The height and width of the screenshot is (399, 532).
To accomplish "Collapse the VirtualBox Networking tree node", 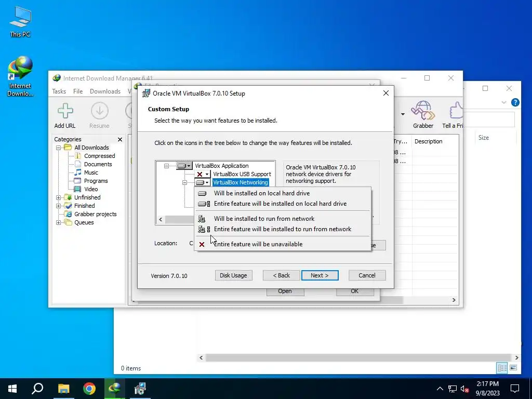I will 184,182.
